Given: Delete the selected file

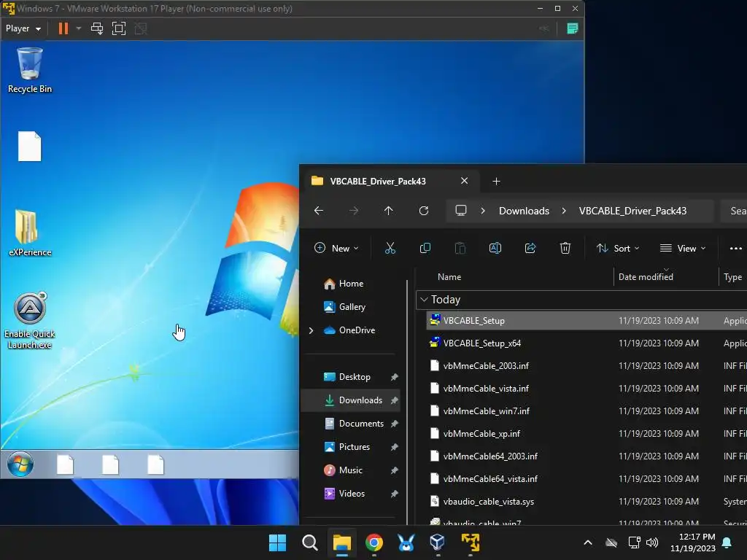Looking at the screenshot, I should tap(565, 248).
